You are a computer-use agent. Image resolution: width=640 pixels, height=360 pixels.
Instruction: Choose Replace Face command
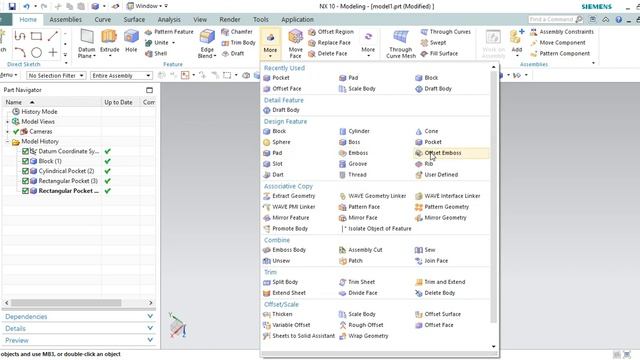(x=329, y=43)
